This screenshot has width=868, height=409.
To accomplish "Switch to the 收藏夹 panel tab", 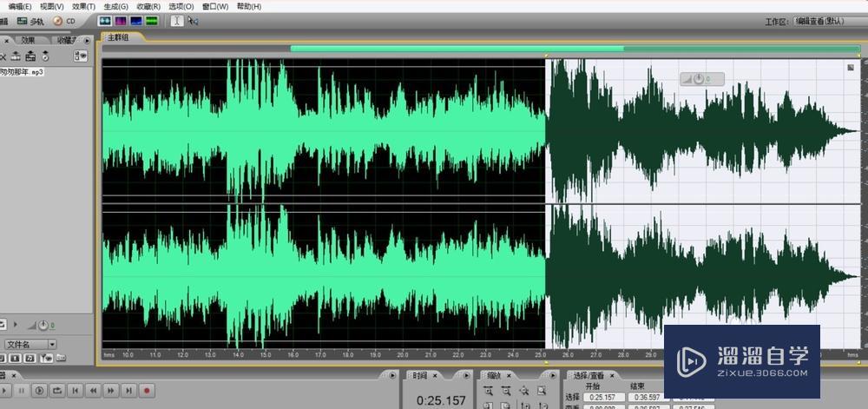I will [x=67, y=40].
